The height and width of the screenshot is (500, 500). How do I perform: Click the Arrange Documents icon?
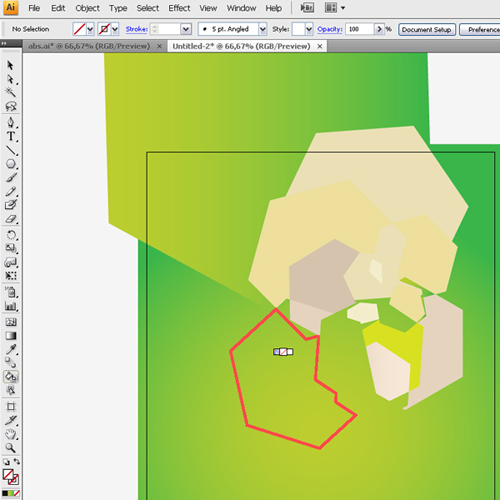331,8
